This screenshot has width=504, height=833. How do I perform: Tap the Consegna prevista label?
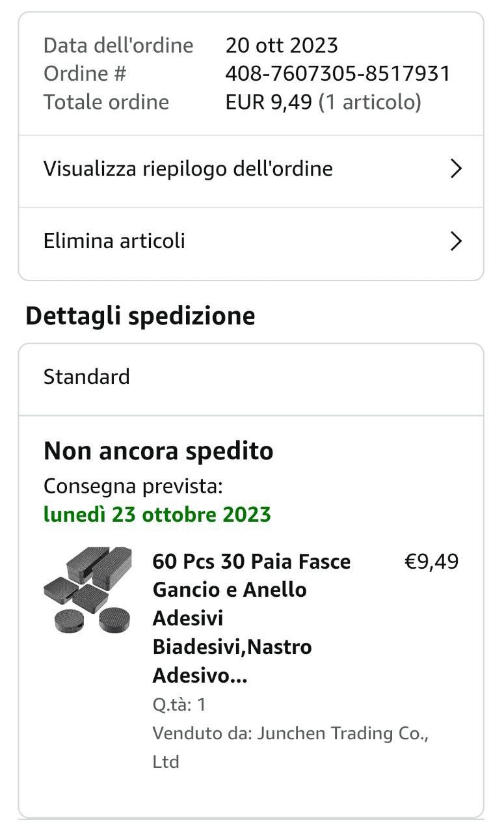[133, 486]
